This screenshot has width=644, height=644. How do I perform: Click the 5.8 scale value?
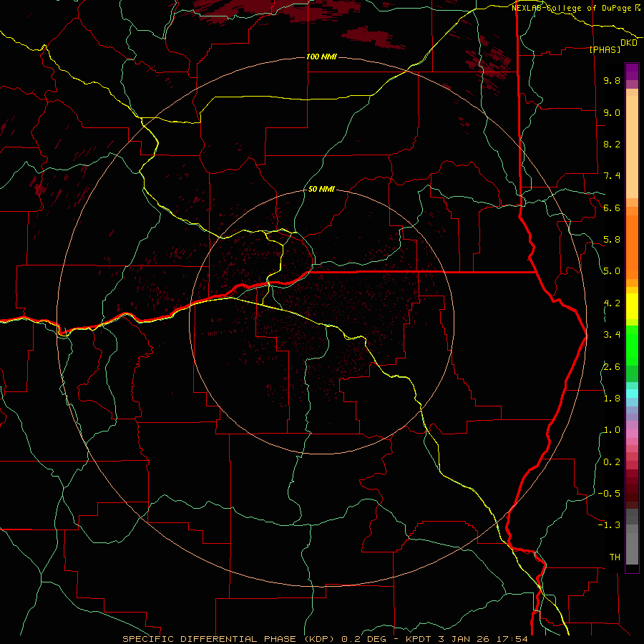(x=612, y=240)
